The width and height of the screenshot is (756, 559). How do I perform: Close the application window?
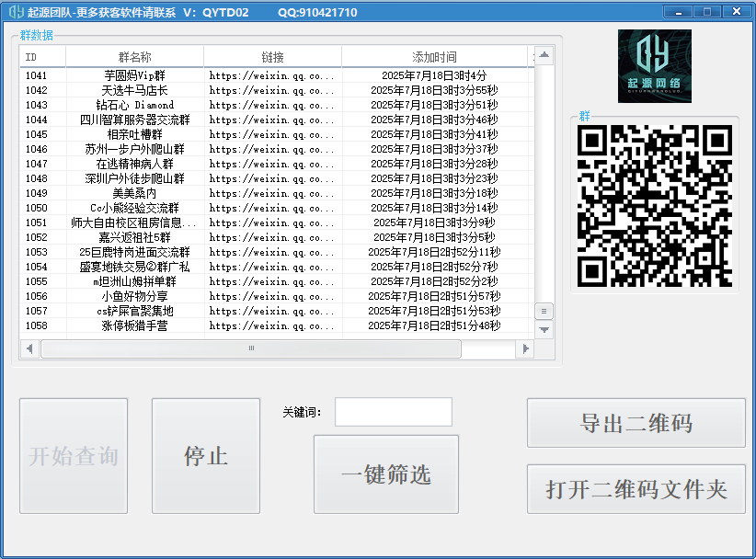point(737,12)
